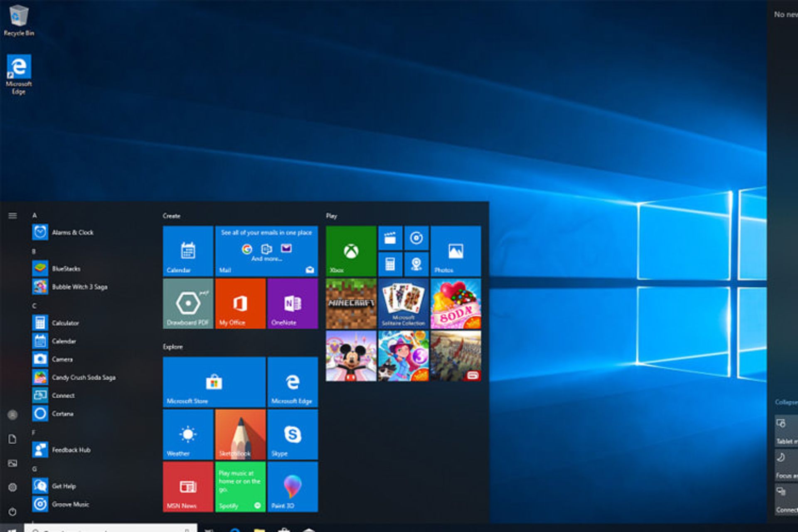Click the letter F header in app list
The image size is (798, 532).
tap(34, 433)
